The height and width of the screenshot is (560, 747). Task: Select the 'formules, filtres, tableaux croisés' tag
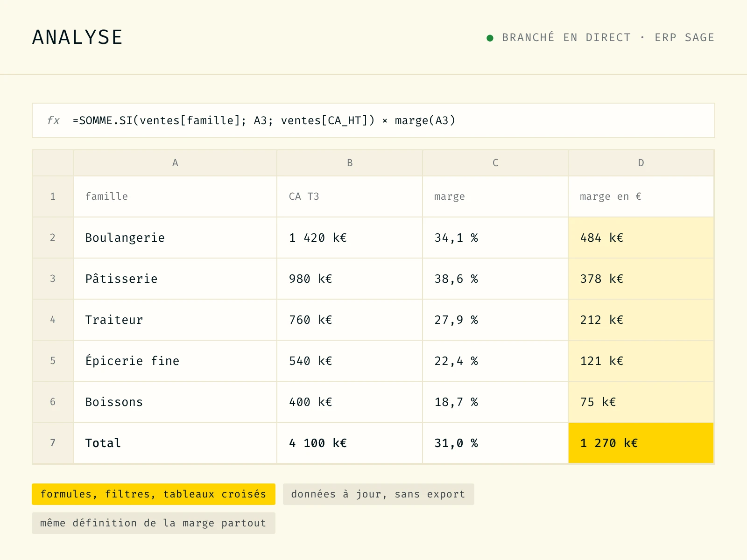(154, 494)
